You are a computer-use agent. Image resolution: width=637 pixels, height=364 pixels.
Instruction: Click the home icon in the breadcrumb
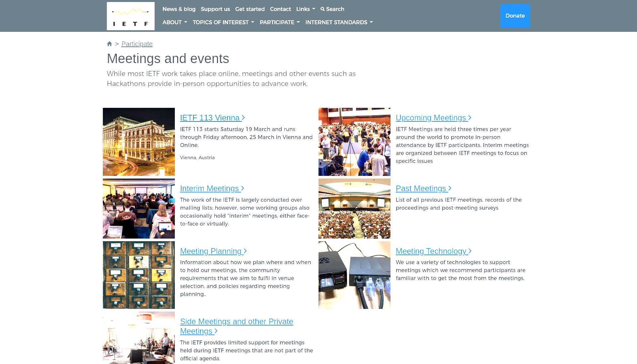coord(109,44)
